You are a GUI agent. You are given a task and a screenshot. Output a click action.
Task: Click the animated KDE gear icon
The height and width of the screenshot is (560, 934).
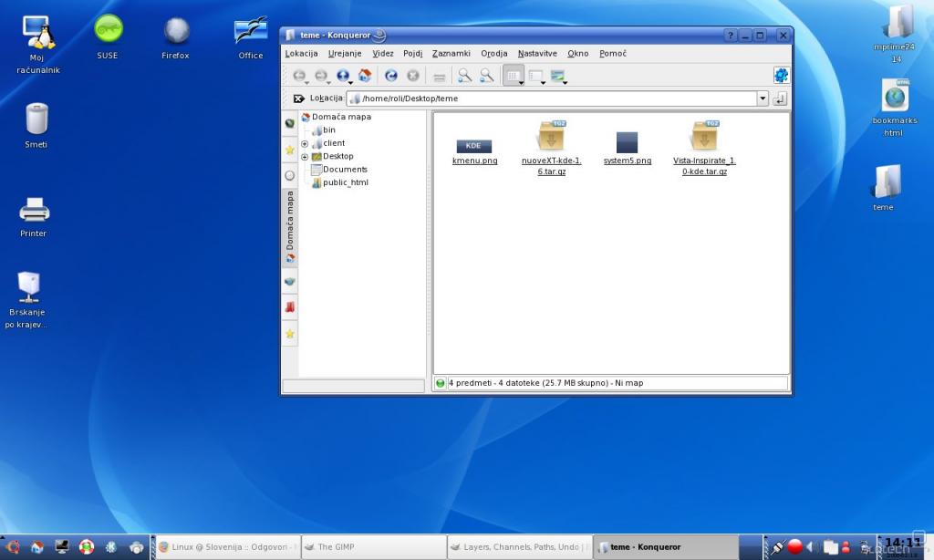click(x=781, y=75)
